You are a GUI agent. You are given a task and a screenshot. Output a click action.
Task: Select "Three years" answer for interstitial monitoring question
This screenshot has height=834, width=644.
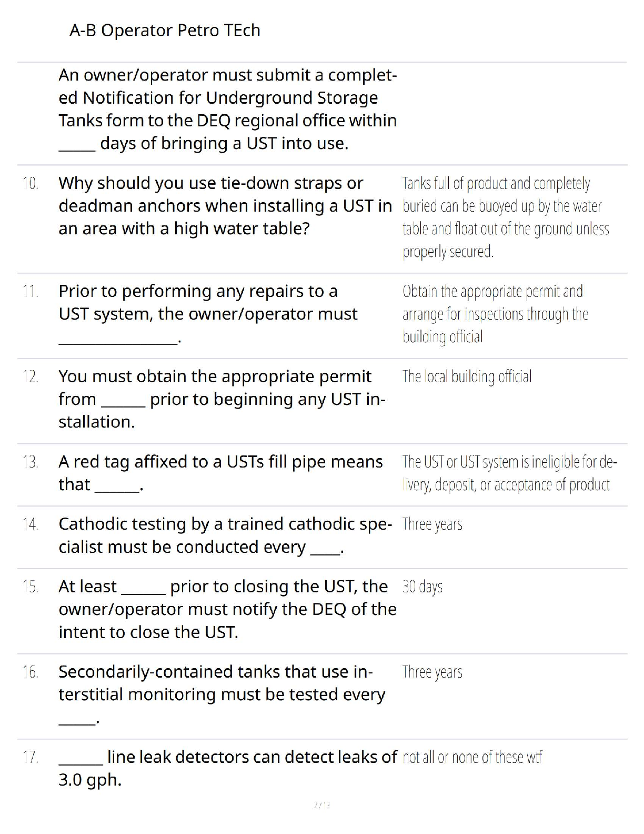coord(432,672)
